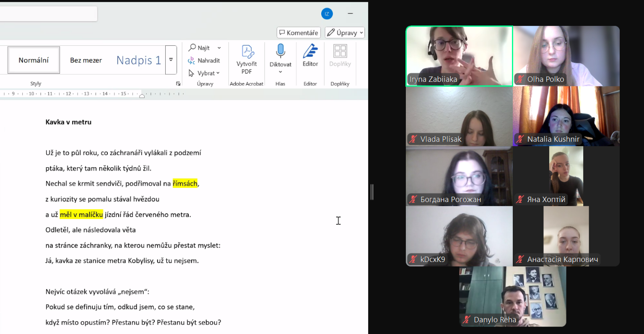This screenshot has width=644, height=334.
Task: Click the right indent marker on the ruler
Action: pyautogui.click(x=142, y=96)
